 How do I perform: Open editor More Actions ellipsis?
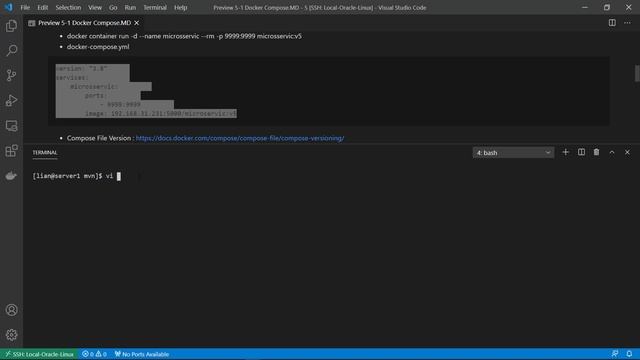627,23
